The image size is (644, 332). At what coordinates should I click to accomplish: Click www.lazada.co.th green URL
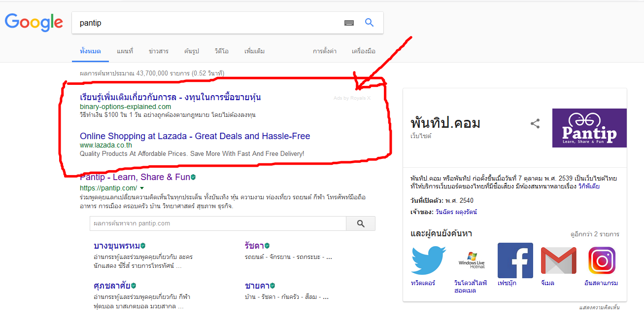(106, 146)
